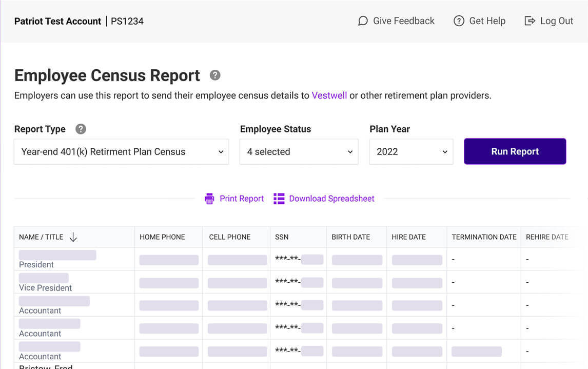The height and width of the screenshot is (369, 588).
Task: Click the SSN column header
Action: coord(282,237)
